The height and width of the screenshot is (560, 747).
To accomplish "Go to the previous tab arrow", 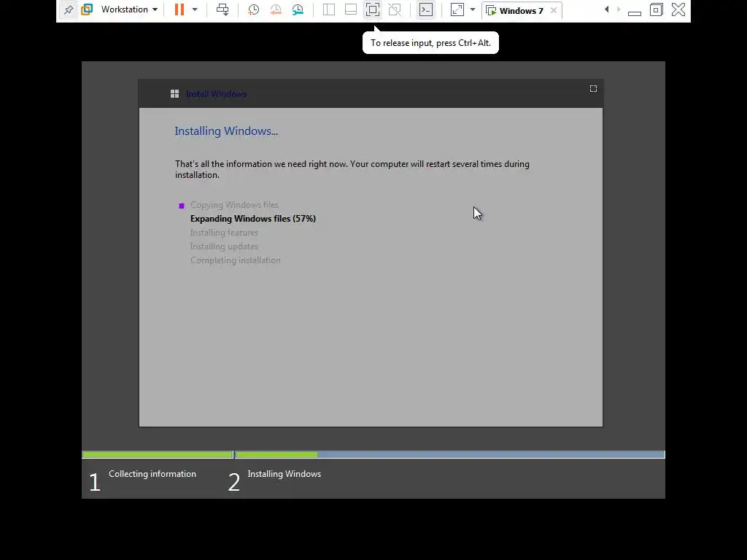I will tap(606, 9).
